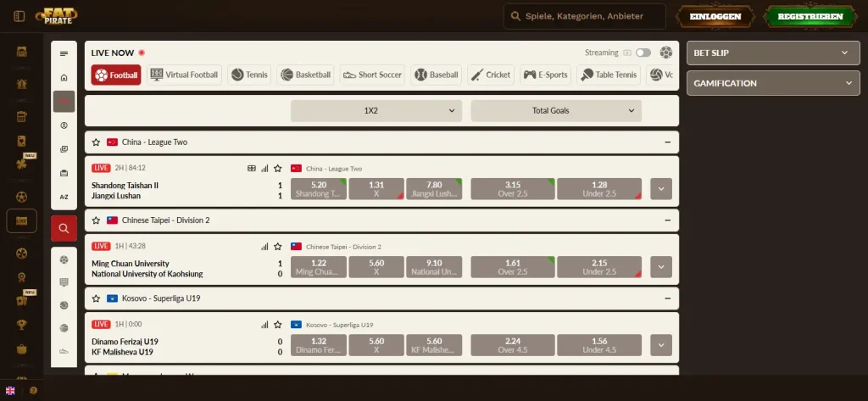Toggle the left sidebar panel icon beside logo
The image size is (868, 401).
19,17
